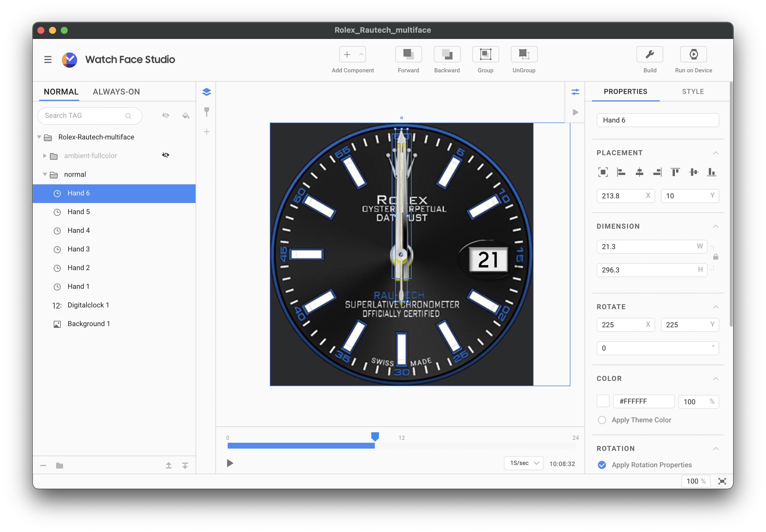Switch to the ALWAYS-ON tab
Viewport: 766px width, 532px height.
point(116,92)
